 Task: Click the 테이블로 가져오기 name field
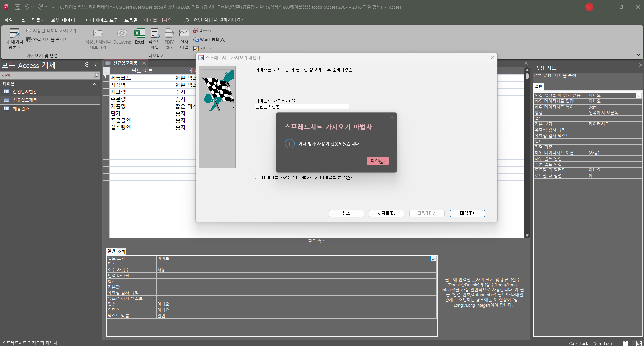pyautogui.click(x=302, y=107)
